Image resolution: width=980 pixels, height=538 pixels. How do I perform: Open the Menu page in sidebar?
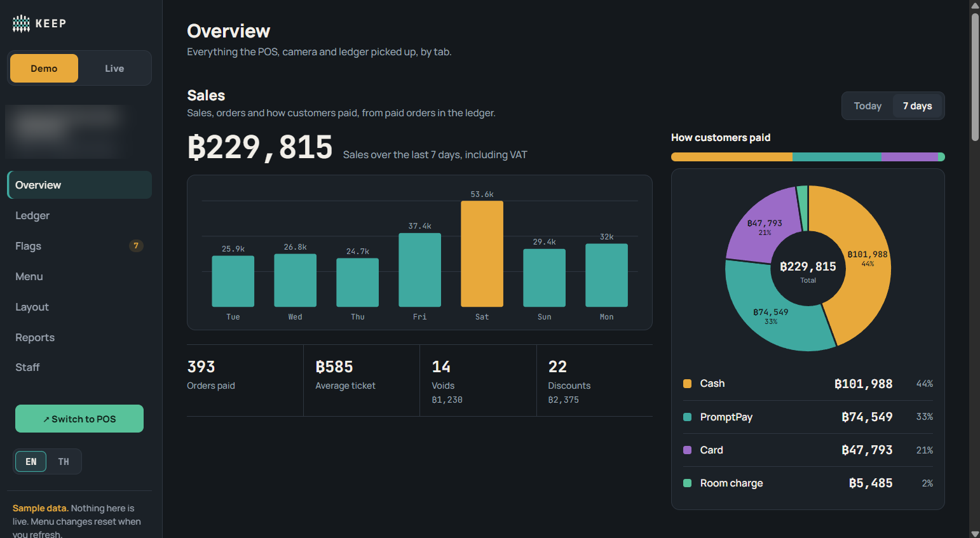[79, 276]
